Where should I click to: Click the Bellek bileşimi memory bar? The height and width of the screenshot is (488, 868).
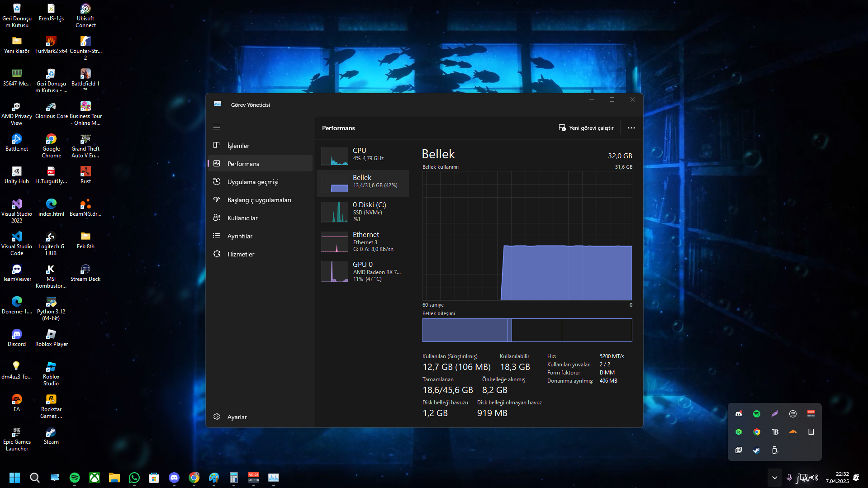pos(527,330)
